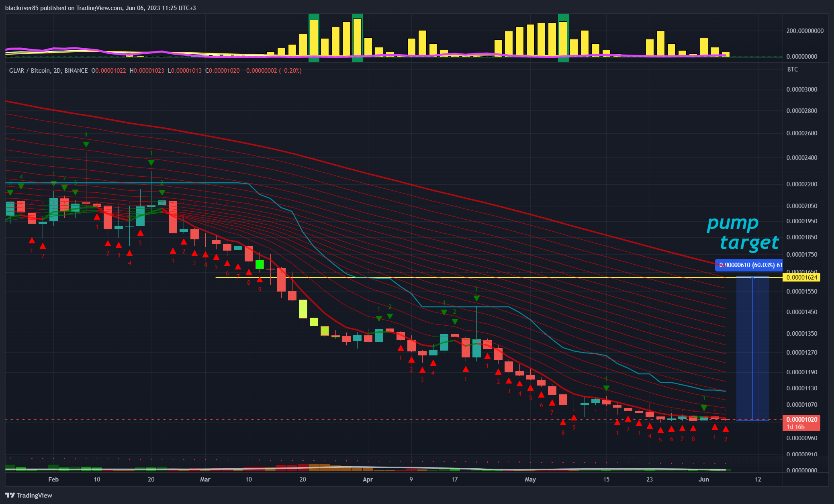
Task: Select the close value C0.00001020 in the legend
Action: tap(222, 71)
